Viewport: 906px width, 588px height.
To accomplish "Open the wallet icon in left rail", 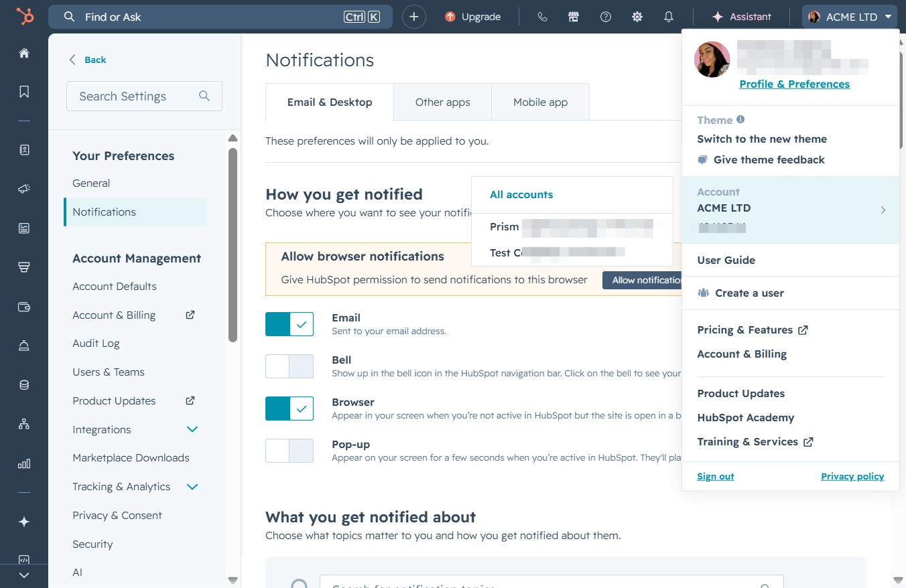I will (x=24, y=307).
